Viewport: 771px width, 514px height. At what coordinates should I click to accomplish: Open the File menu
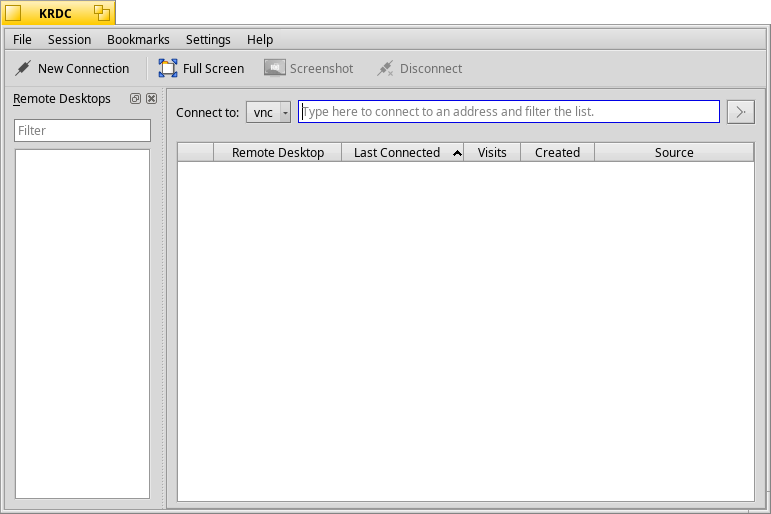[22, 39]
